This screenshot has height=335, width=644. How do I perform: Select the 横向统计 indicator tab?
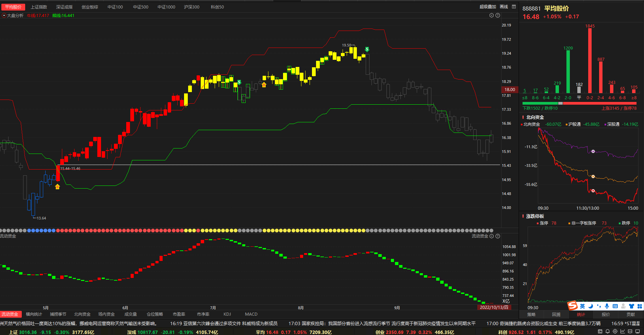click(x=34, y=314)
